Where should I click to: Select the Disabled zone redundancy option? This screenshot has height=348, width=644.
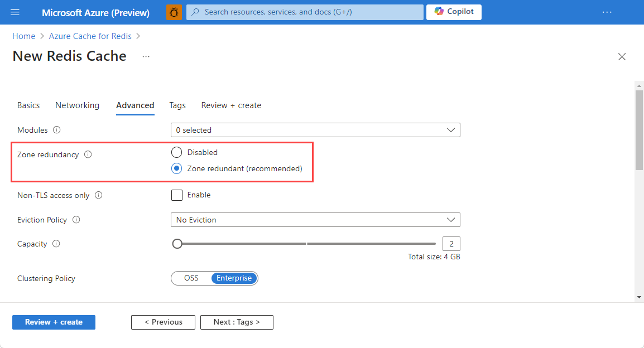pyautogui.click(x=176, y=152)
